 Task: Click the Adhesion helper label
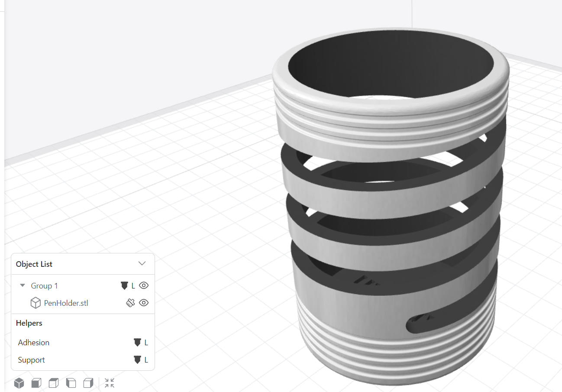click(x=33, y=342)
